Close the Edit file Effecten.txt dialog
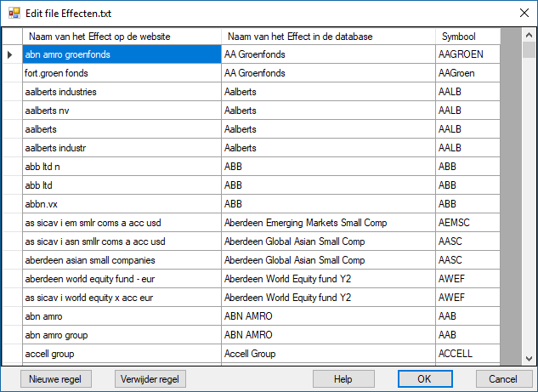 (x=522, y=13)
